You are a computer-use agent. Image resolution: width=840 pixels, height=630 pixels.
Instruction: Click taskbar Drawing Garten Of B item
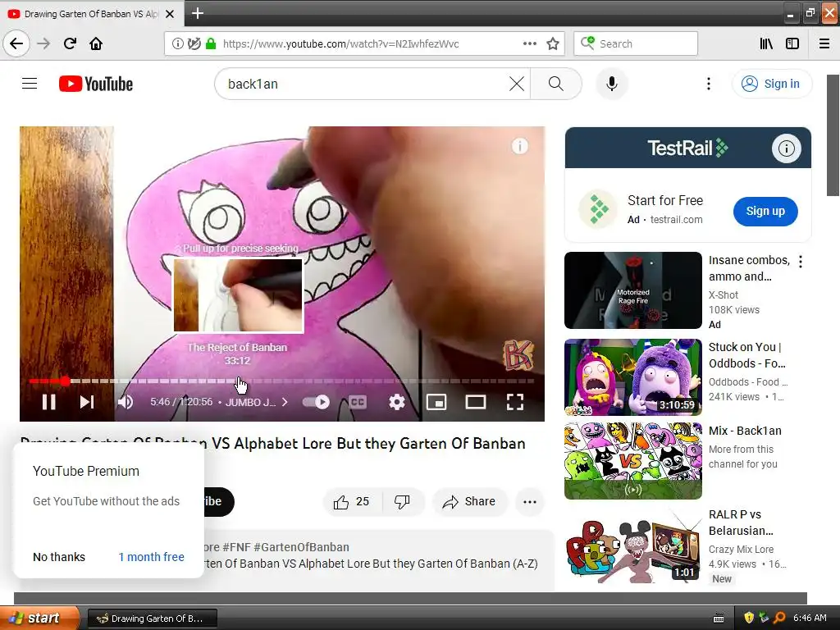coord(152,619)
